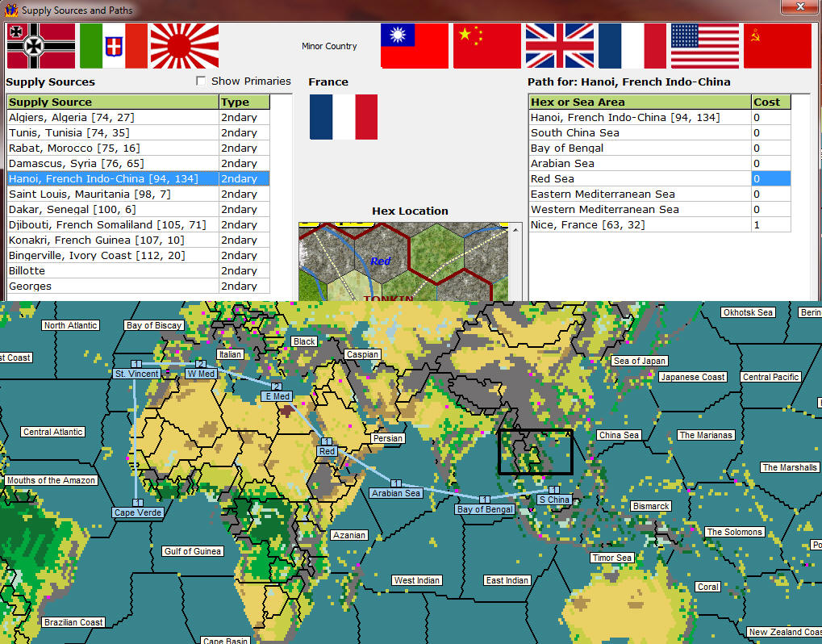
Task: Select the Nationalist China flag
Action: pos(413,46)
